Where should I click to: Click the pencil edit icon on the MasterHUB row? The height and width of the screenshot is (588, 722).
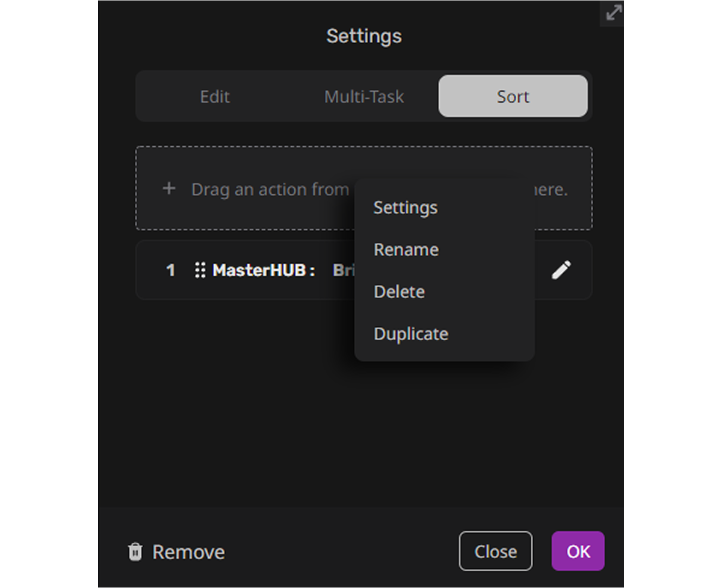[x=561, y=270]
